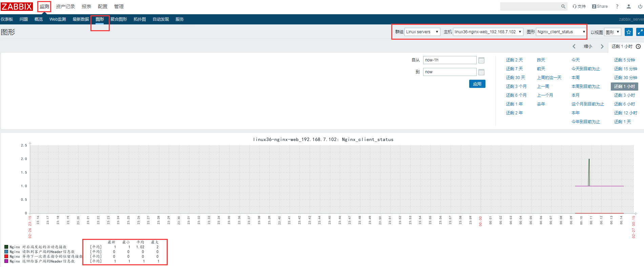Click the now-1h start time field
Image resolution: width=644 pixels, height=267 pixels.
(x=450, y=60)
